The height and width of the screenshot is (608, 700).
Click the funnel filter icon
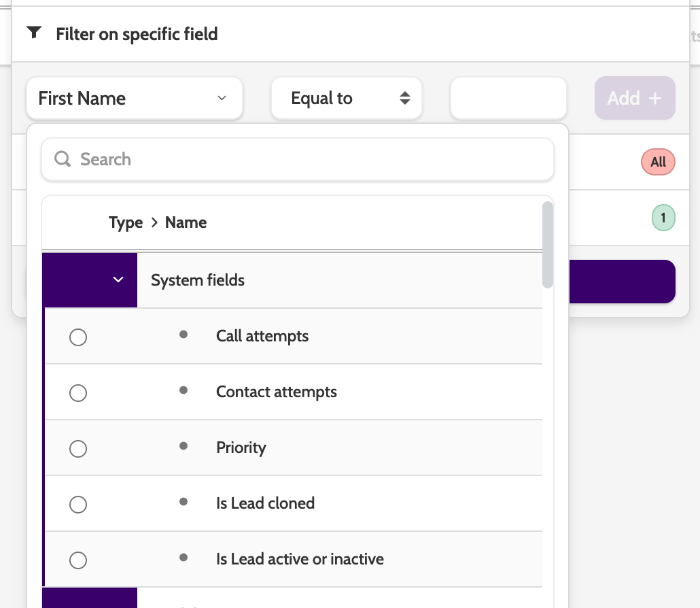[x=34, y=33]
